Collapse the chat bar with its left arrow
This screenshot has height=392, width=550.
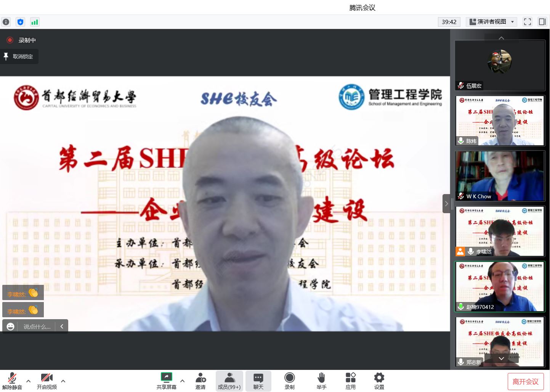[x=62, y=326]
